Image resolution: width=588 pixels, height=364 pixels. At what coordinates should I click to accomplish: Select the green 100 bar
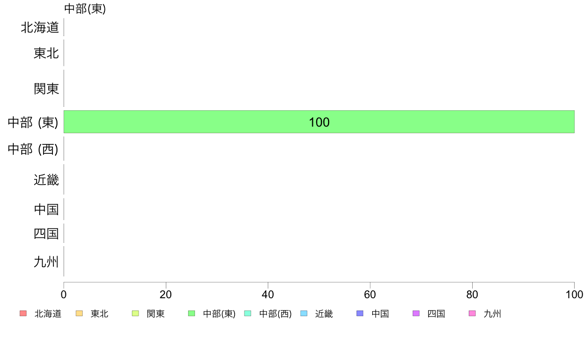pyautogui.click(x=319, y=122)
